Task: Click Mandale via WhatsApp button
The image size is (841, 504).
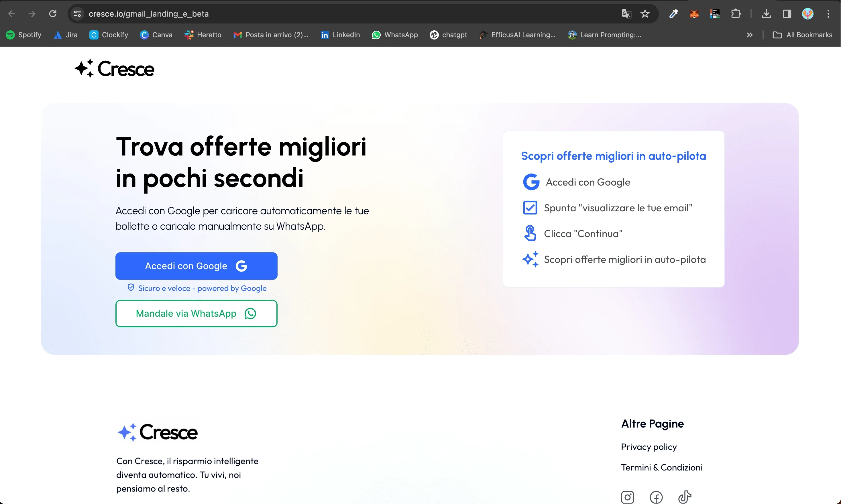Action: [x=196, y=314]
